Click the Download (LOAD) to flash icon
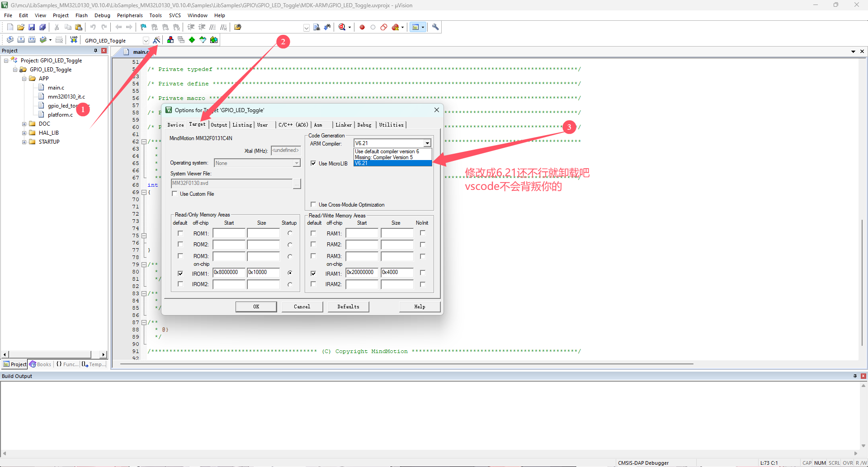The width and height of the screenshot is (868, 467). pyautogui.click(x=74, y=40)
